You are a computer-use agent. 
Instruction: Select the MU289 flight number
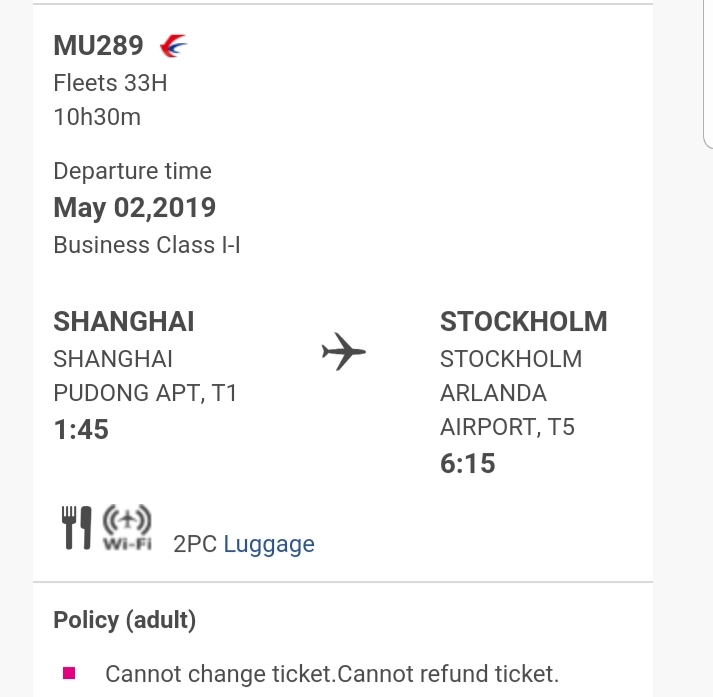coord(98,46)
